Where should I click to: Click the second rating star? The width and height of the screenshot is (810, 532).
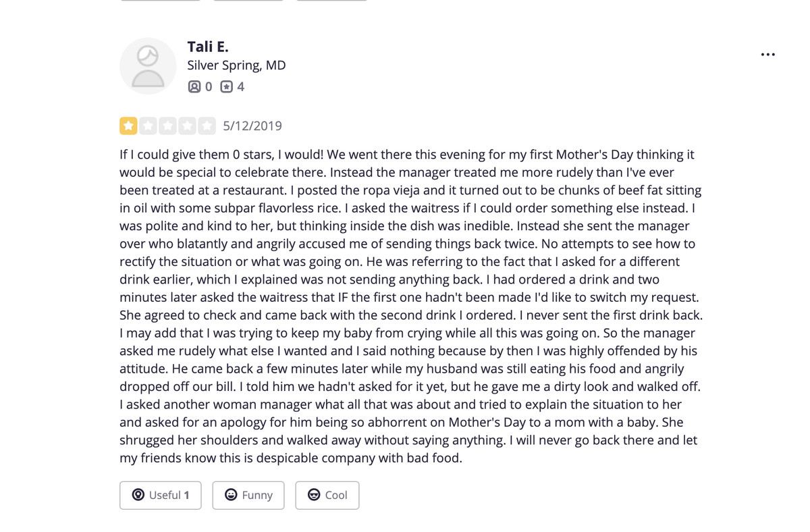point(148,126)
